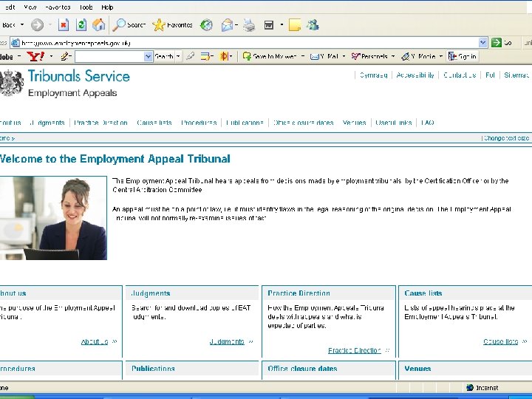
Task: Open Y! Mail toolbar button
Action: point(324,56)
